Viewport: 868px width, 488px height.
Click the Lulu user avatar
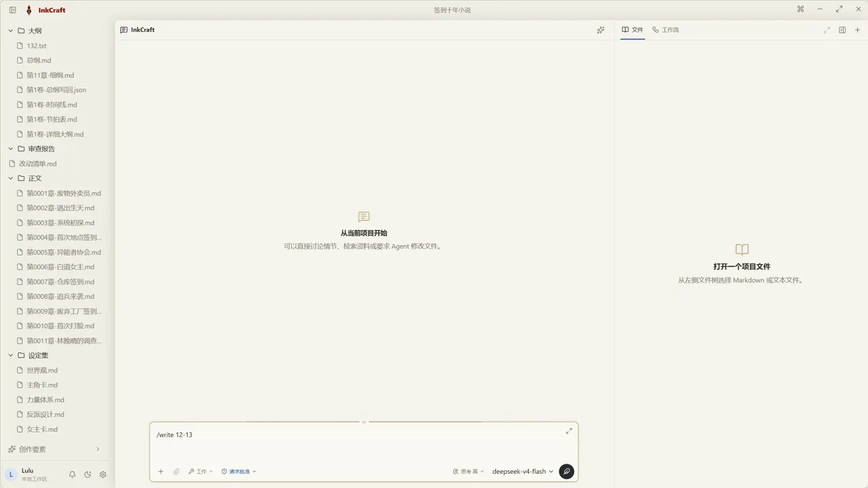coord(11,474)
